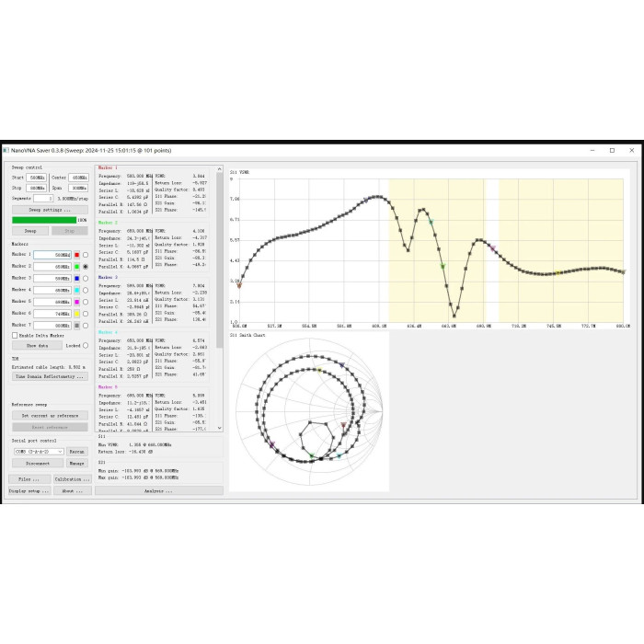Screen dimensions: 644x644
Task: Click the Marker 5 frequency field
Action: (52, 302)
